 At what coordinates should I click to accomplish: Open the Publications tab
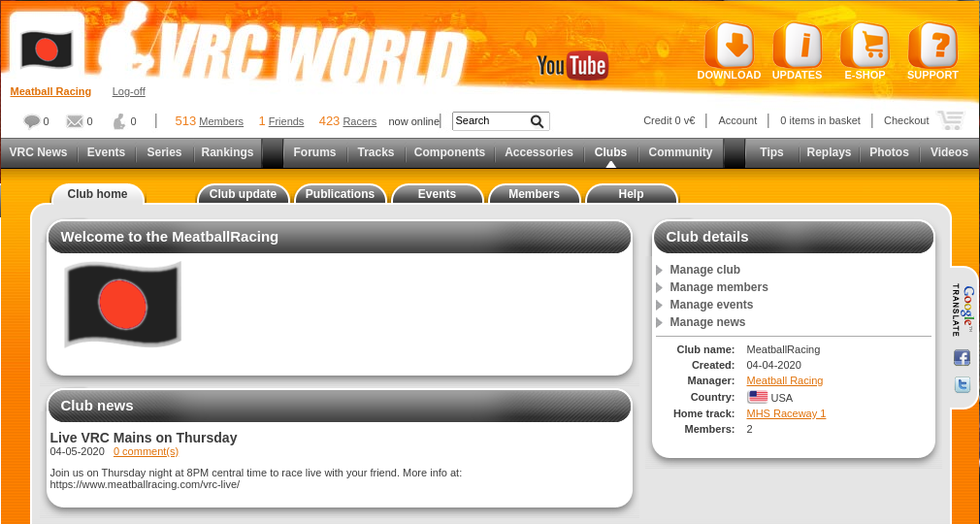(x=340, y=194)
